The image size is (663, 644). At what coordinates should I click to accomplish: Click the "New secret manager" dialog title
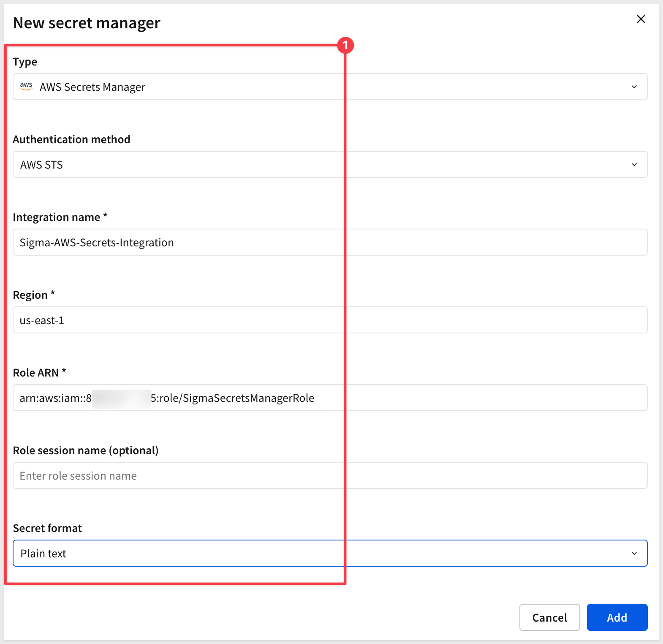(87, 23)
